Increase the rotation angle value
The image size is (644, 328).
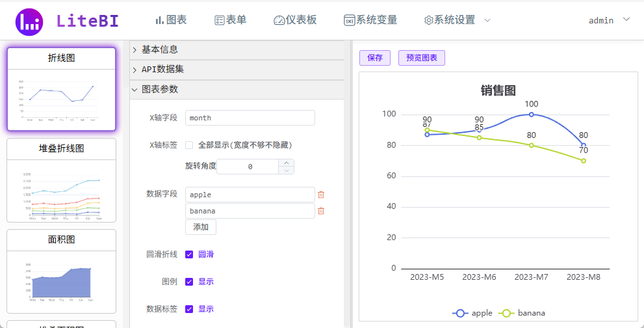click(x=287, y=163)
